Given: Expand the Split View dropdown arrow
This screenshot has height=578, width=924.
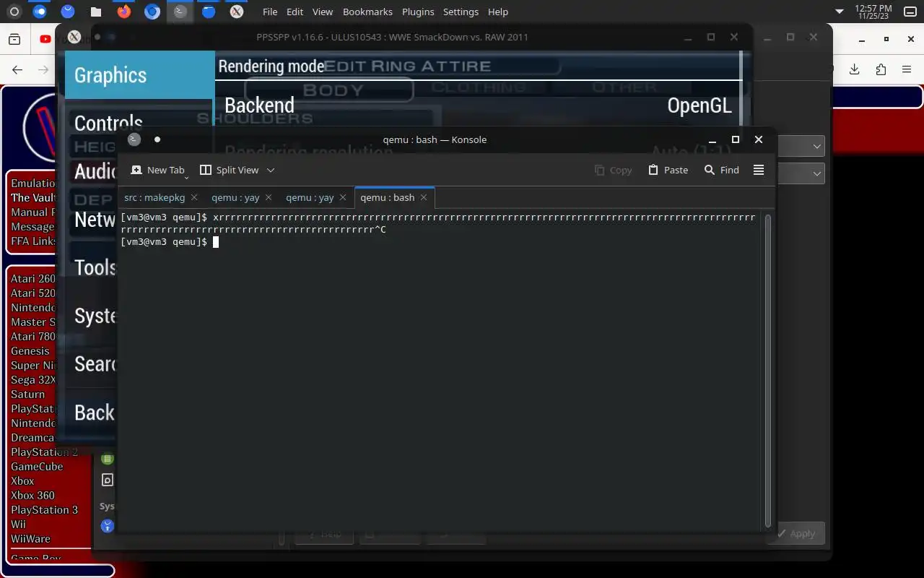Looking at the screenshot, I should pos(271,170).
